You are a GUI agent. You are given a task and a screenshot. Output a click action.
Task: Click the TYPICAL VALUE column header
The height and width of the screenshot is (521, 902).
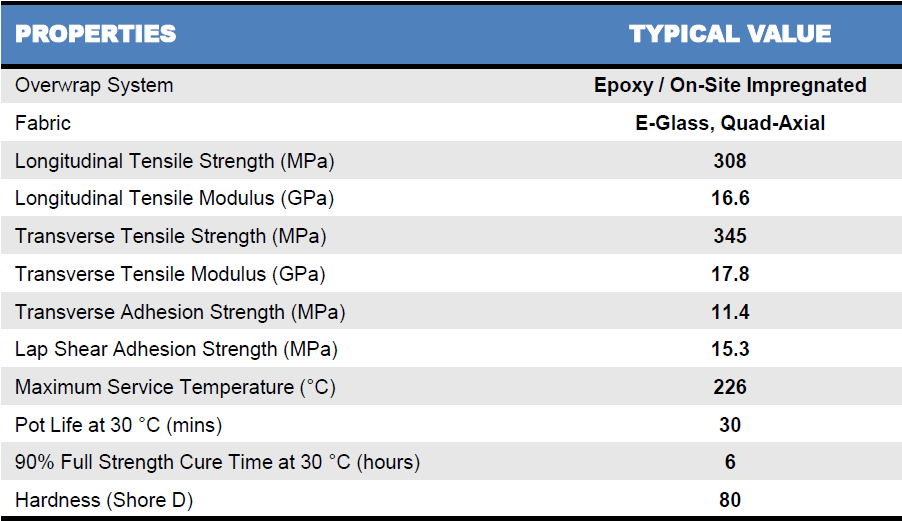point(730,34)
